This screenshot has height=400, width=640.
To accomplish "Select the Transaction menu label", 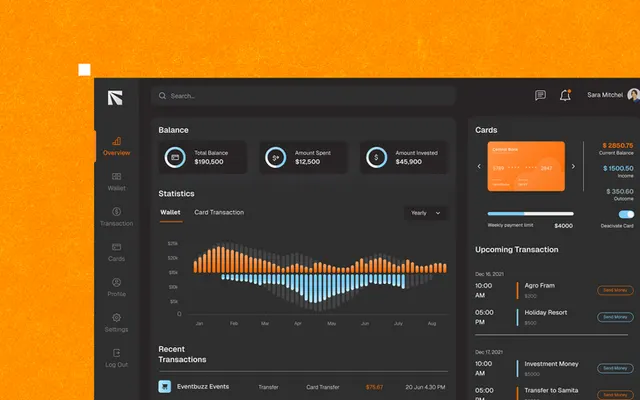I will tap(116, 223).
